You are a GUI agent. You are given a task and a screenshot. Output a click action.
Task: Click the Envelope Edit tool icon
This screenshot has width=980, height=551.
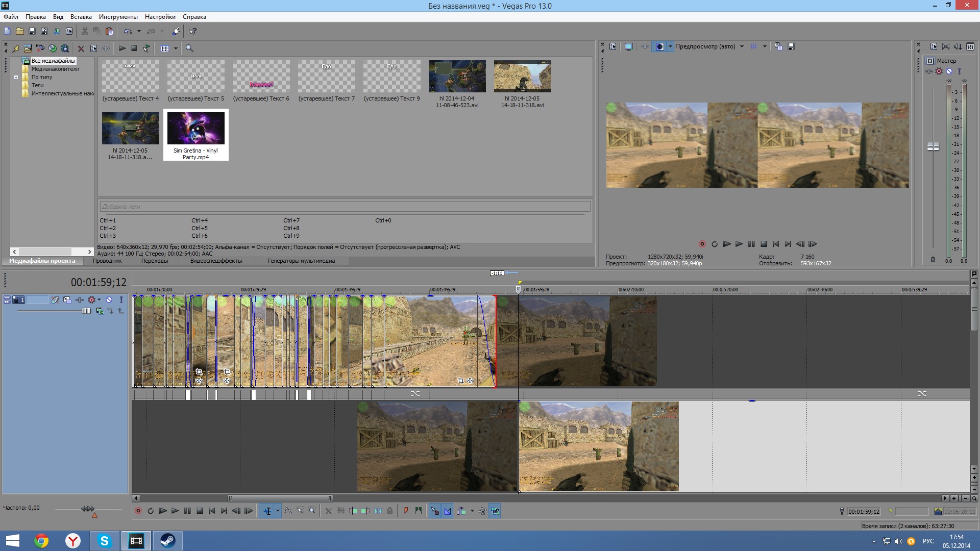pyautogui.click(x=288, y=511)
